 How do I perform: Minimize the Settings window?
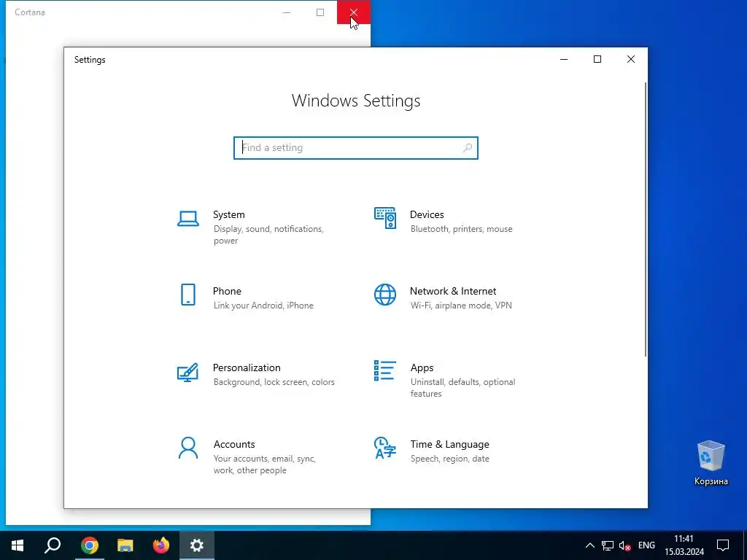[x=564, y=60]
